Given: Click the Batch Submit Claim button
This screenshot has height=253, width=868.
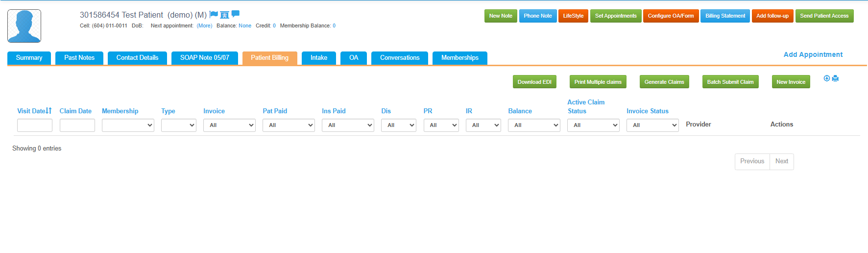Looking at the screenshot, I should point(730,82).
